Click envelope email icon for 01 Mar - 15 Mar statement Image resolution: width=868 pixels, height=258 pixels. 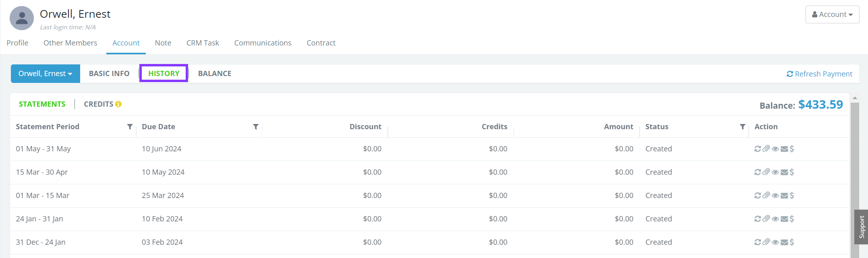pos(784,196)
